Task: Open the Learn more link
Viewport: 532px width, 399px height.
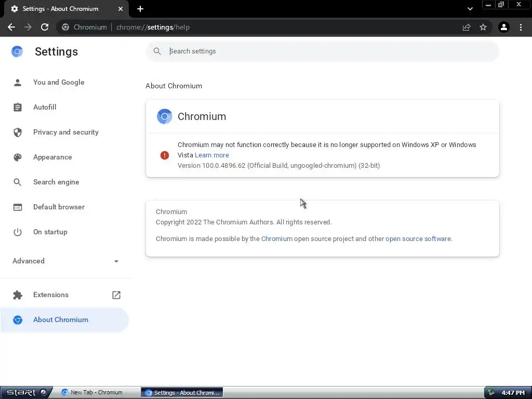Action: coord(212,155)
